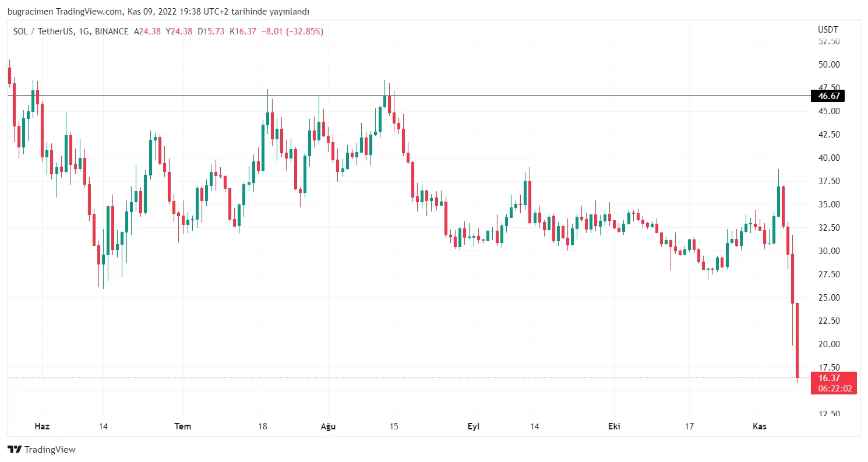Select the Eki month label on time axis
This screenshot has width=868, height=462.
tap(614, 426)
